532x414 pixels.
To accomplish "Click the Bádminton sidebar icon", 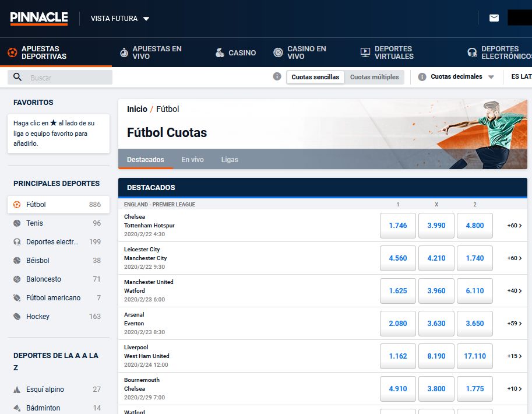I will click(x=17, y=408).
